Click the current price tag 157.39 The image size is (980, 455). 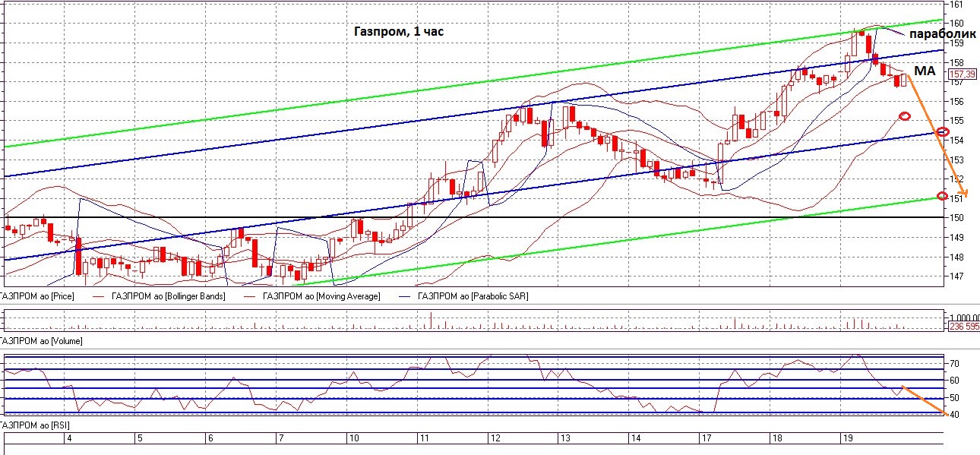point(963,74)
